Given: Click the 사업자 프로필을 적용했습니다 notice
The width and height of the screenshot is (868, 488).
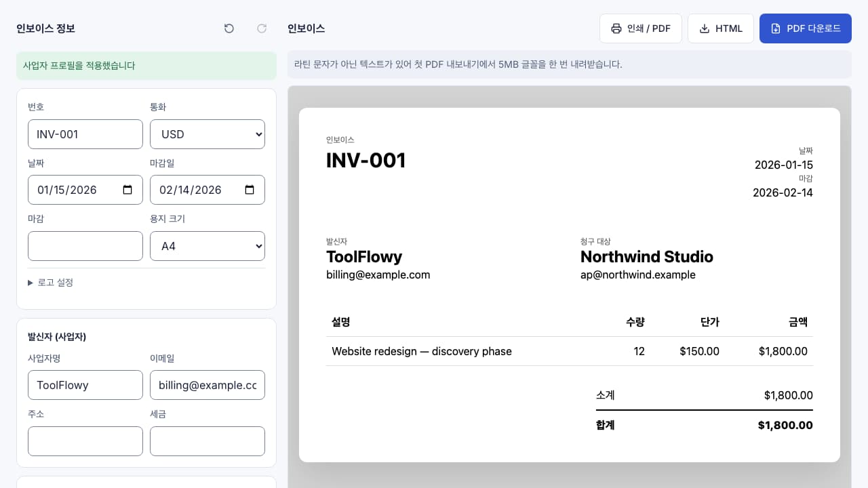Looking at the screenshot, I should pos(146,66).
